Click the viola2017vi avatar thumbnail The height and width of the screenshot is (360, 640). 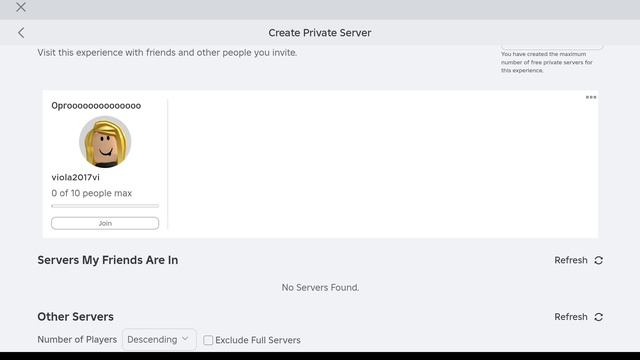(105, 142)
